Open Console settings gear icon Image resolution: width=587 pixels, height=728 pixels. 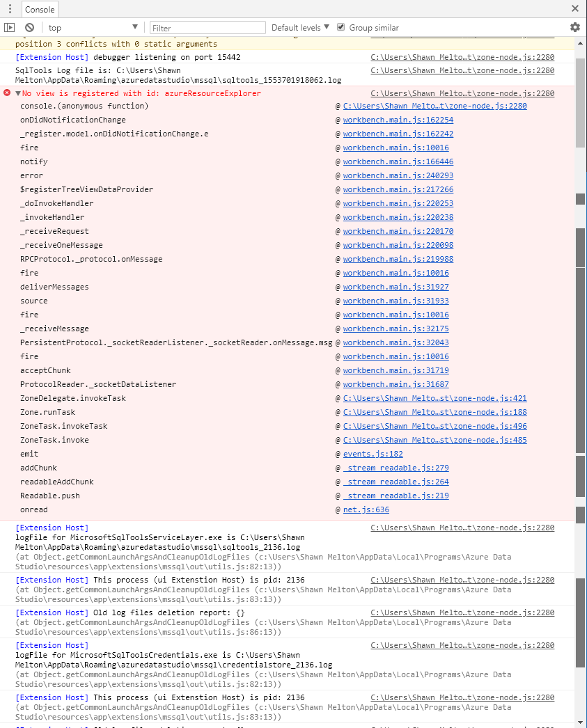click(x=575, y=27)
